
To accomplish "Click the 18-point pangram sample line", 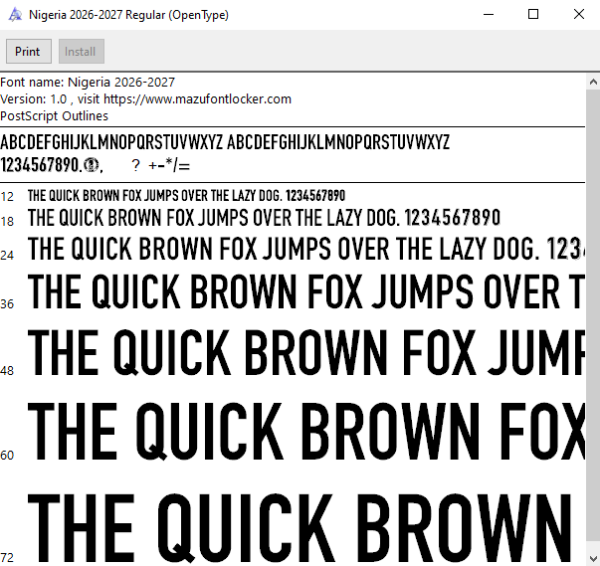I will pyautogui.click(x=264, y=218).
